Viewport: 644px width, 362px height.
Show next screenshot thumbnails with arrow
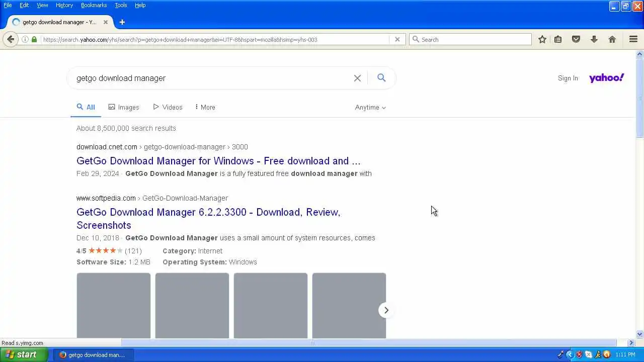click(x=386, y=310)
